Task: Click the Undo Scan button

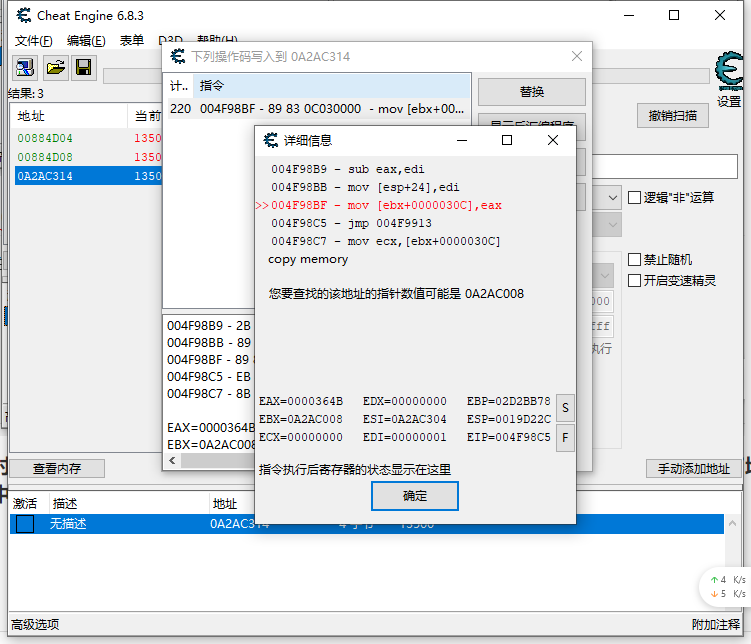Action: (x=672, y=115)
